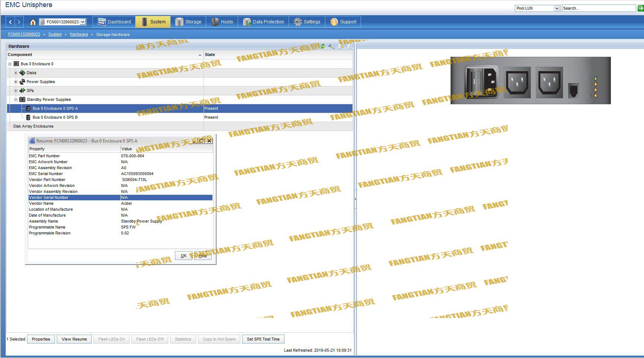Open the Pool LUN search type dropdown
644x358 pixels.
tap(537, 8)
